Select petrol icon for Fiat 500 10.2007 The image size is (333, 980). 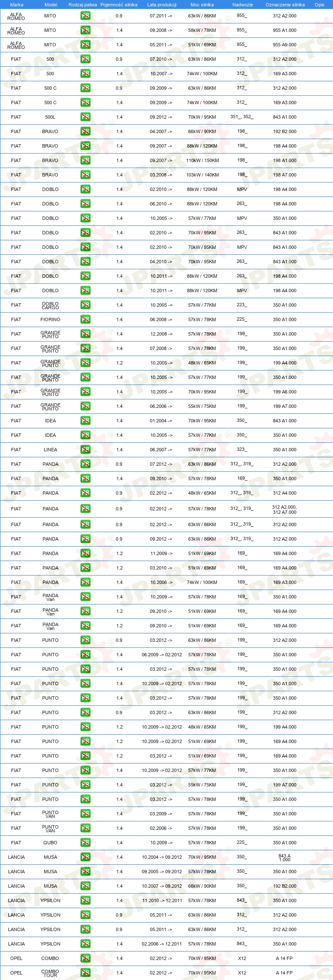[85, 74]
